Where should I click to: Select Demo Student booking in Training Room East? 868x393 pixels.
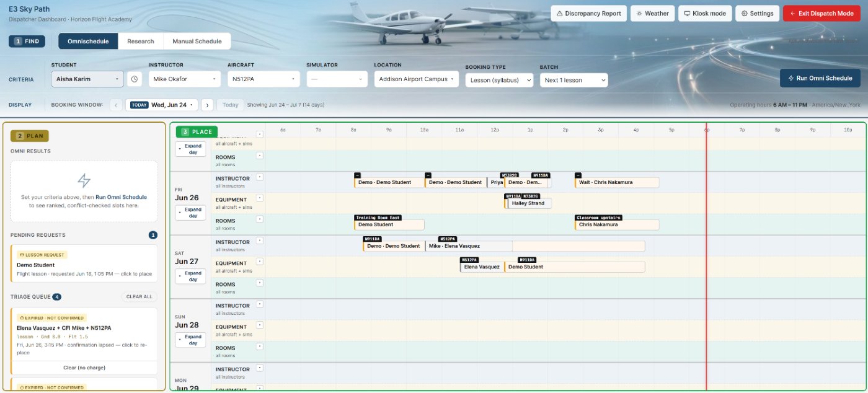pyautogui.click(x=389, y=224)
